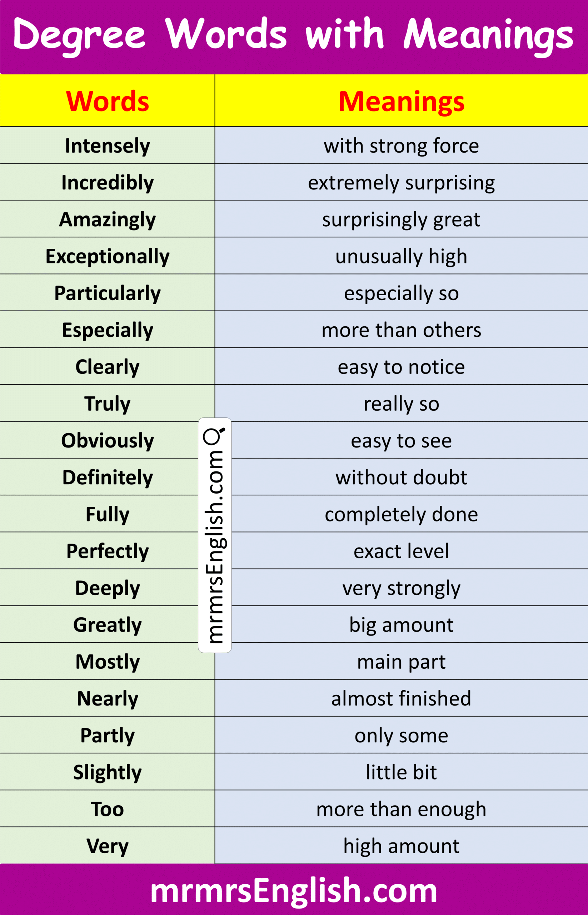Click the magnifier icon in the vertical watermark
The image size is (588, 915).
[214, 436]
